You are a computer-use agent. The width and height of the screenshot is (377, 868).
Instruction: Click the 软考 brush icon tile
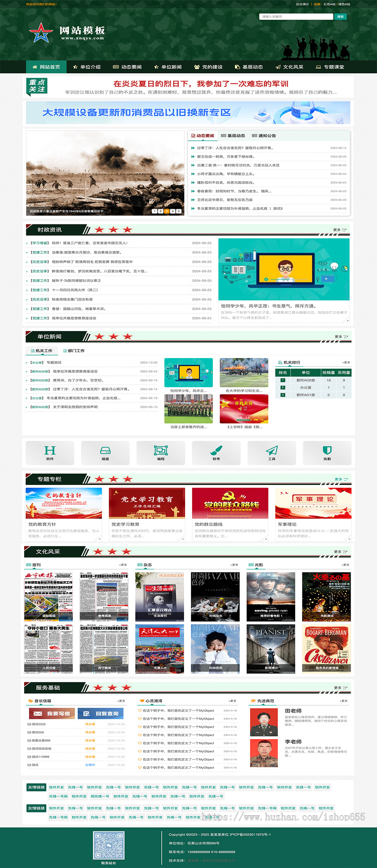click(216, 453)
